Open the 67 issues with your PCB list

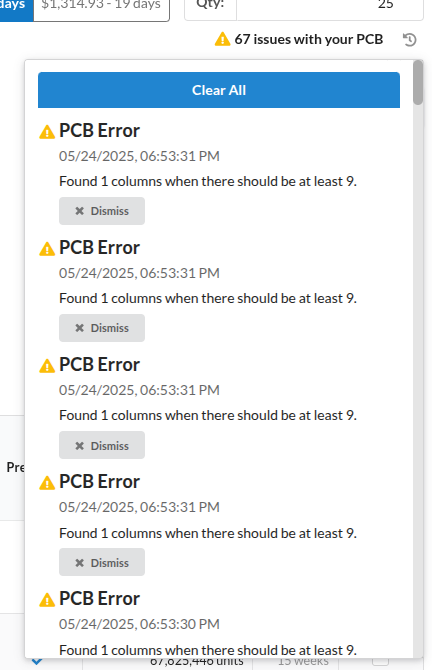click(x=309, y=39)
